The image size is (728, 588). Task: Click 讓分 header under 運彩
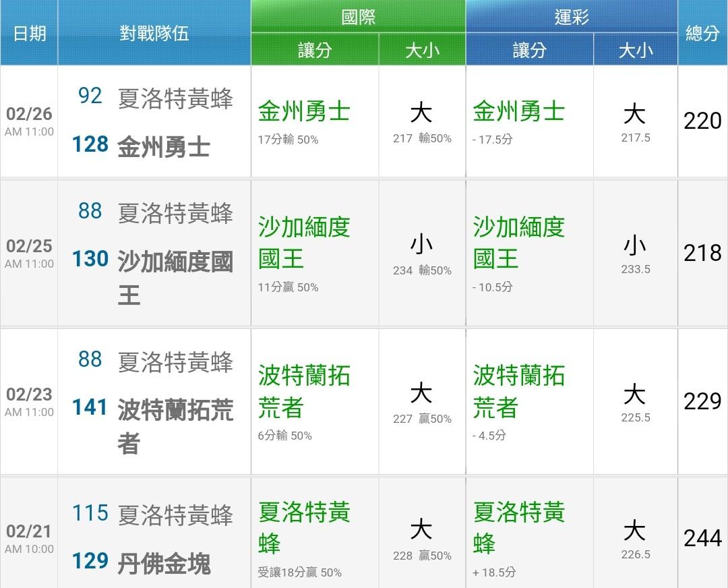[529, 50]
